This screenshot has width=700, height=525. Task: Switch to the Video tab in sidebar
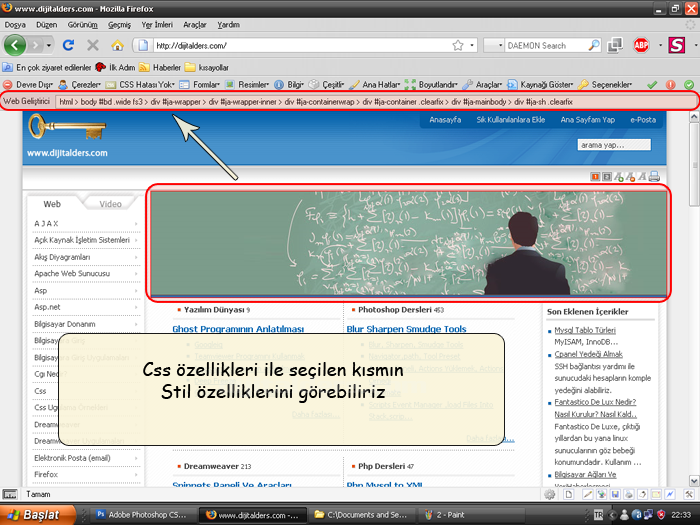[x=110, y=204]
